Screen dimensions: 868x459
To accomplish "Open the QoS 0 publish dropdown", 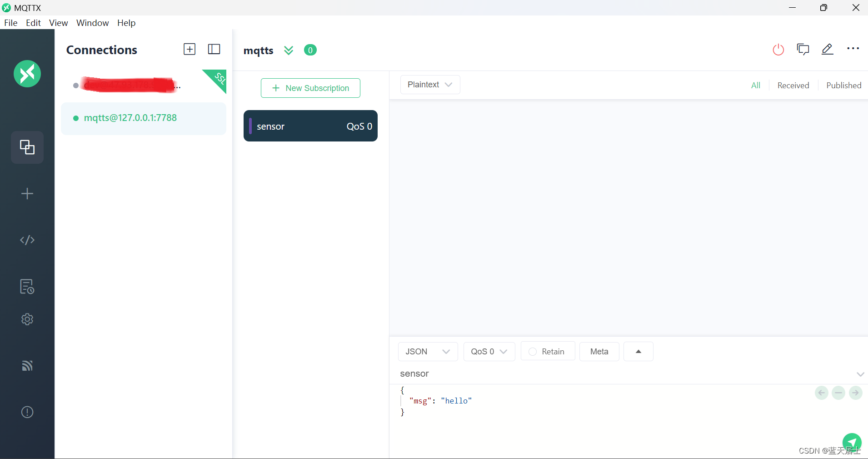I will tap(489, 352).
